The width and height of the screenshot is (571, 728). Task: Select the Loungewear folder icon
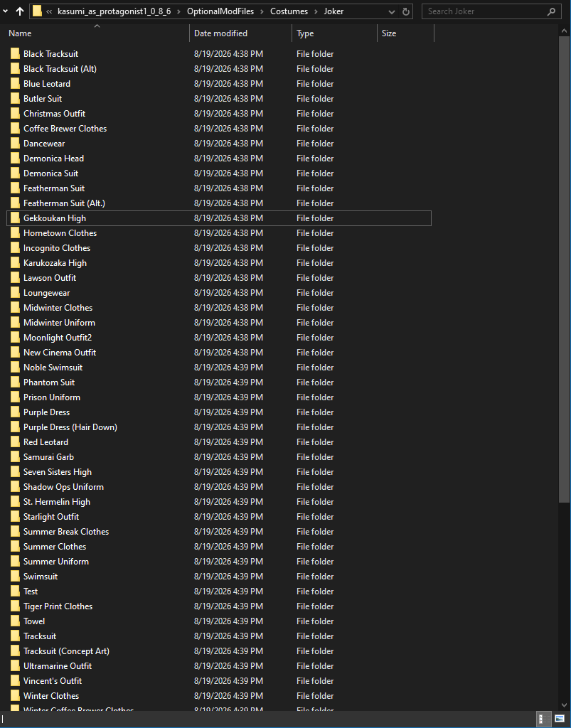coord(16,292)
